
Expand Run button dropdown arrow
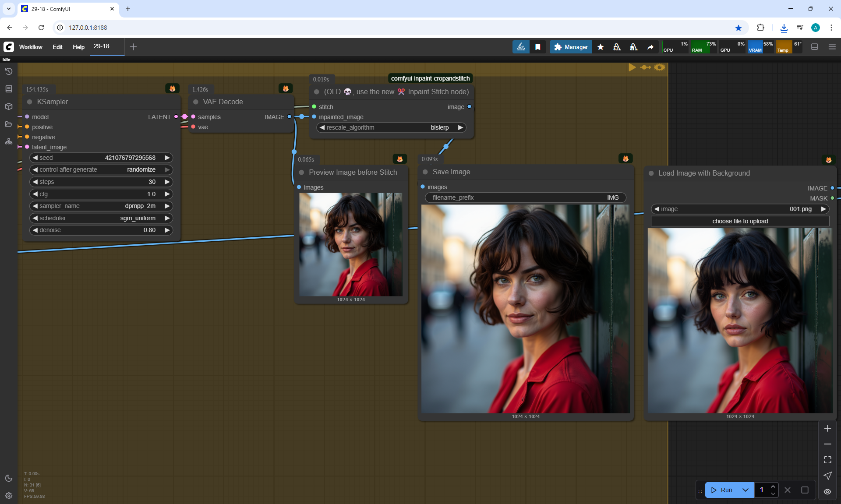tap(745, 490)
